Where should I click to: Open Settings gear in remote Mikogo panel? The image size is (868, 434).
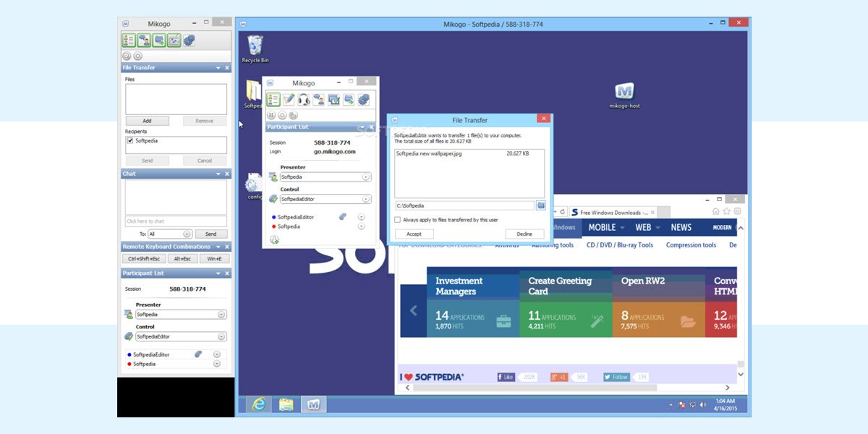click(x=363, y=100)
